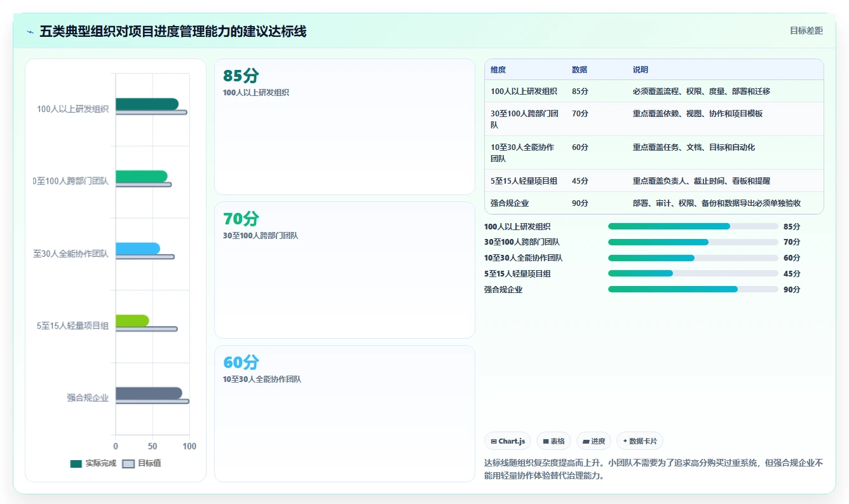Toggle the 目标值 legend swatch
The image size is (849, 504).
pos(128,463)
